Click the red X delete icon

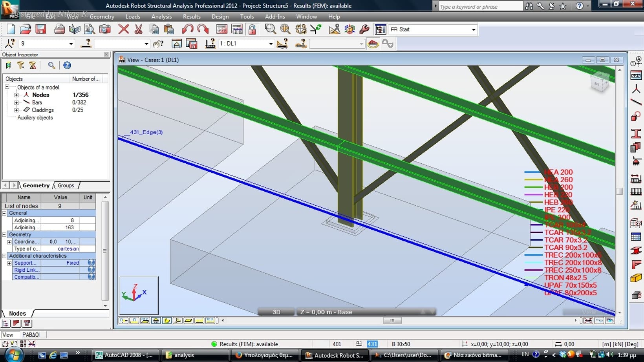tap(123, 29)
